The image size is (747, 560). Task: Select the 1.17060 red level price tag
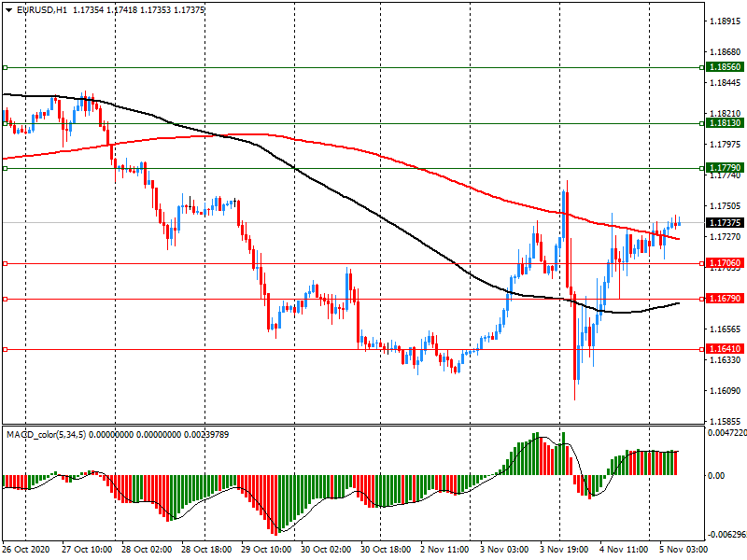(x=726, y=263)
